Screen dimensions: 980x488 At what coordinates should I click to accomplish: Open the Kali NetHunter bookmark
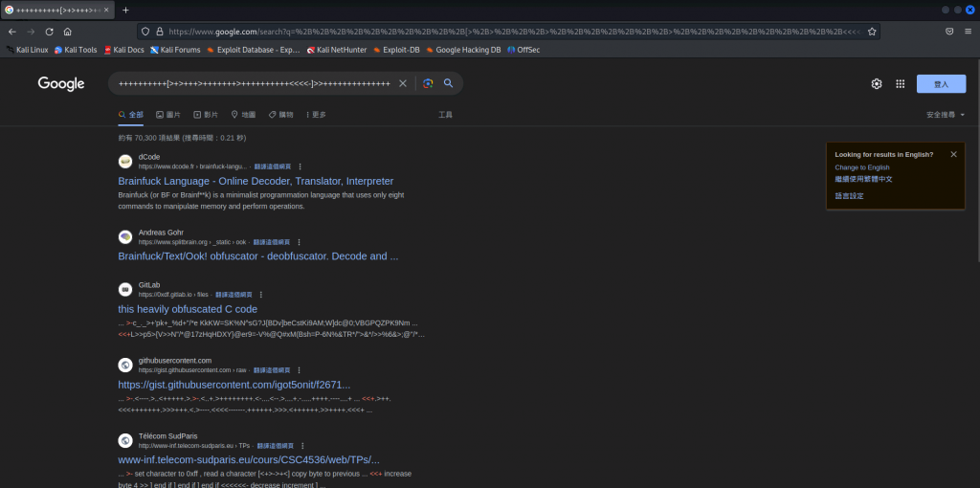tap(337, 50)
